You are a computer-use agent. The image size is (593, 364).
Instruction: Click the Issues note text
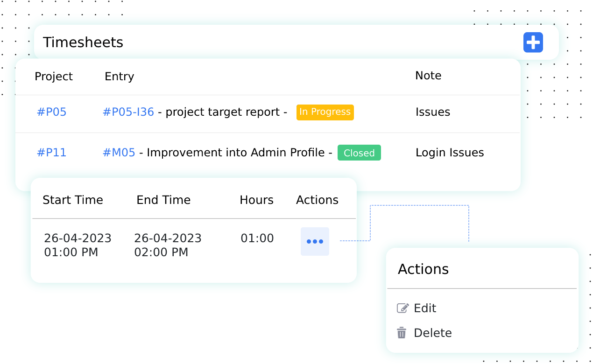coord(433,112)
